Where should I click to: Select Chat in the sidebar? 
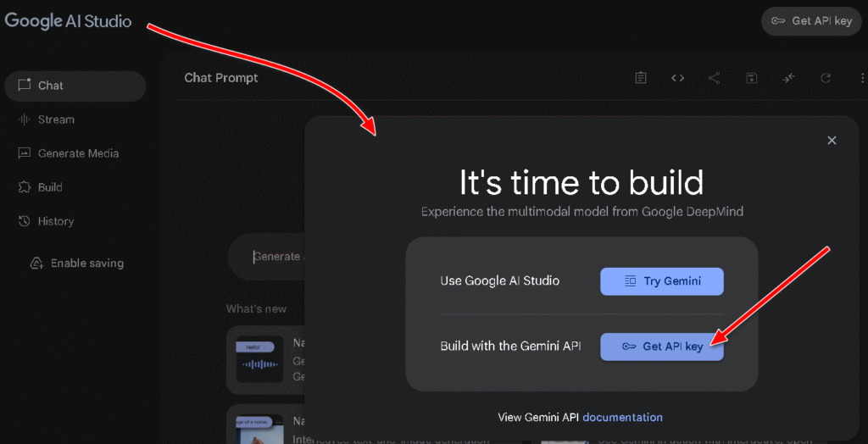click(75, 86)
